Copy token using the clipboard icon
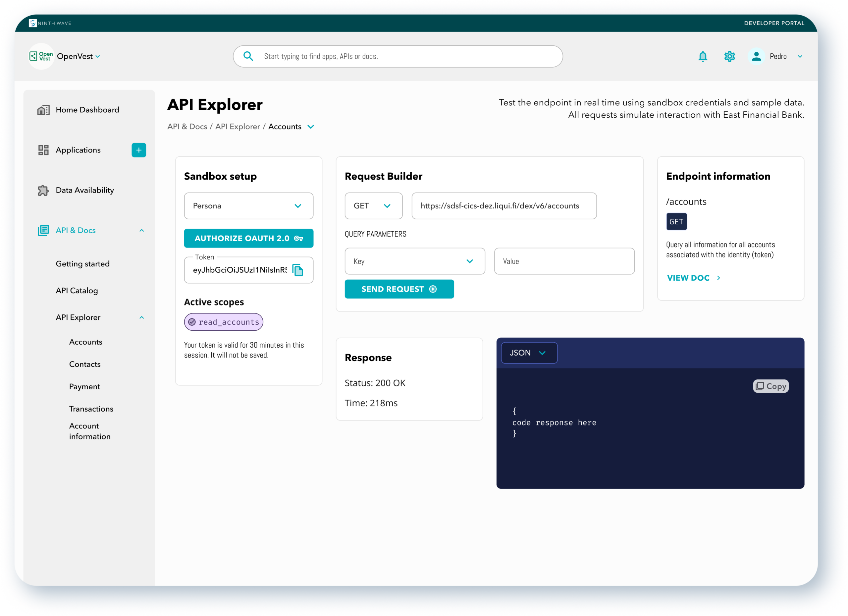The height and width of the screenshot is (616, 848). point(298,270)
